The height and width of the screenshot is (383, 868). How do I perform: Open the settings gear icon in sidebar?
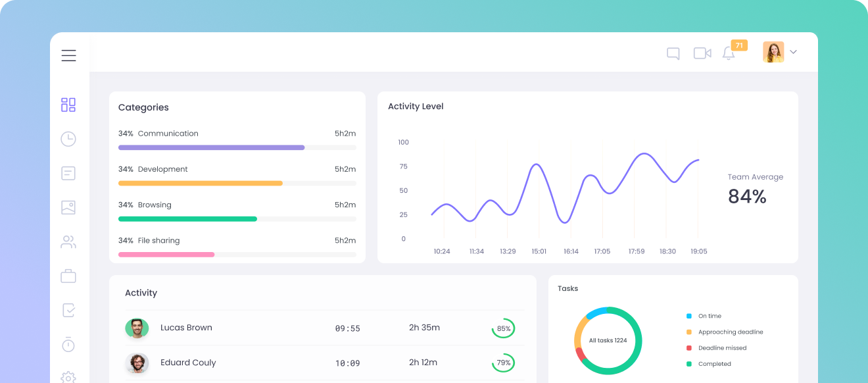pos(68,377)
